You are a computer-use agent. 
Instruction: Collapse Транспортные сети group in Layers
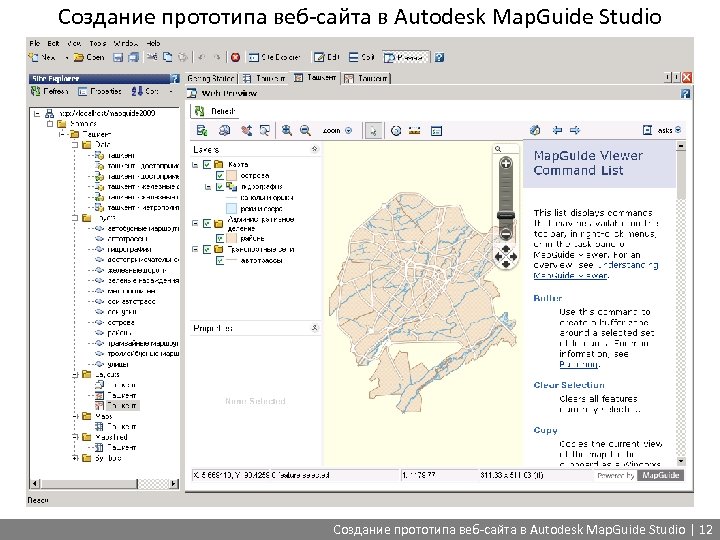[195, 249]
